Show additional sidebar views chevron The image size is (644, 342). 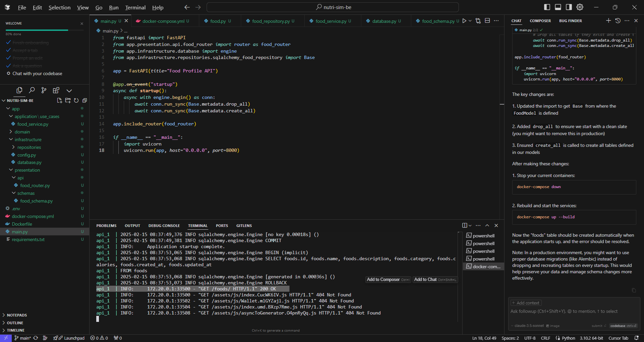click(x=69, y=91)
